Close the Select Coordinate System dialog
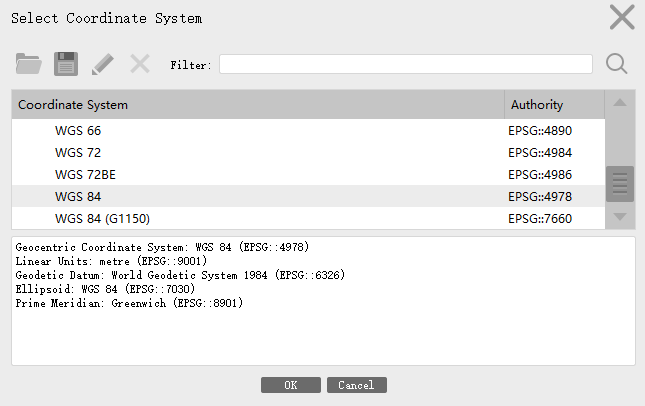The image size is (645, 406). point(622,17)
